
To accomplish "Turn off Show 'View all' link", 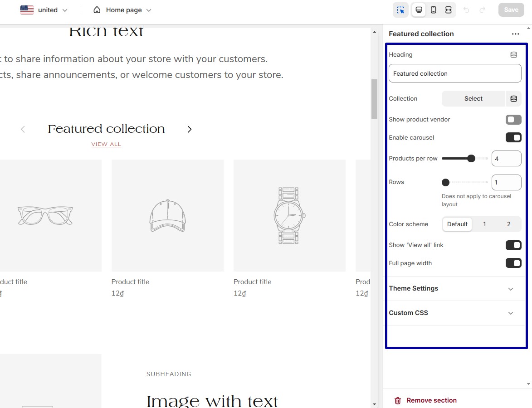I will coord(513,245).
